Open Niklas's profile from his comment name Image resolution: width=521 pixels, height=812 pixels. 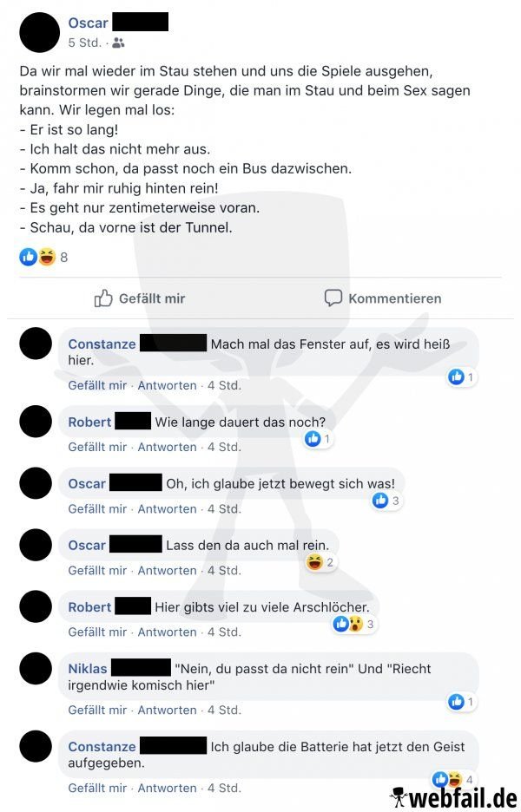click(88, 669)
